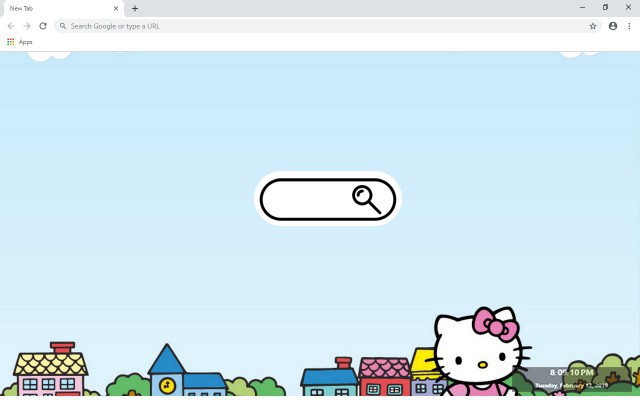The height and width of the screenshot is (400, 640).
Task: Click the search icon inside the address bar
Action: pos(63,26)
